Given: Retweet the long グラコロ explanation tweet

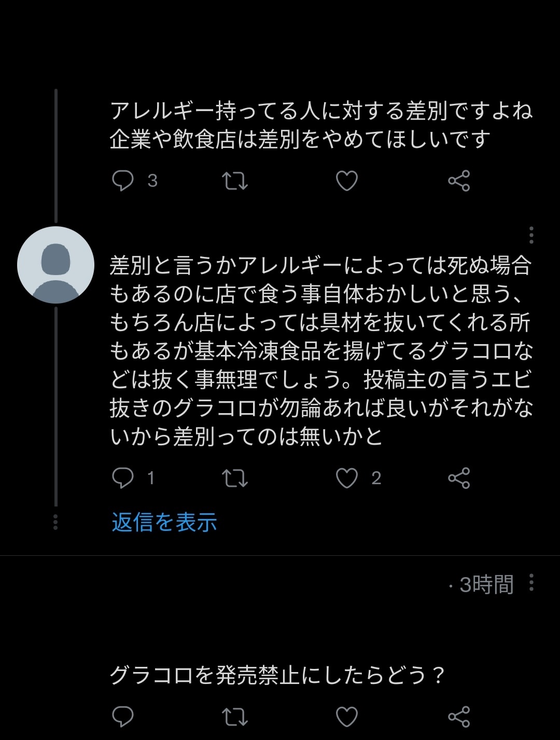Looking at the screenshot, I should 235,478.
